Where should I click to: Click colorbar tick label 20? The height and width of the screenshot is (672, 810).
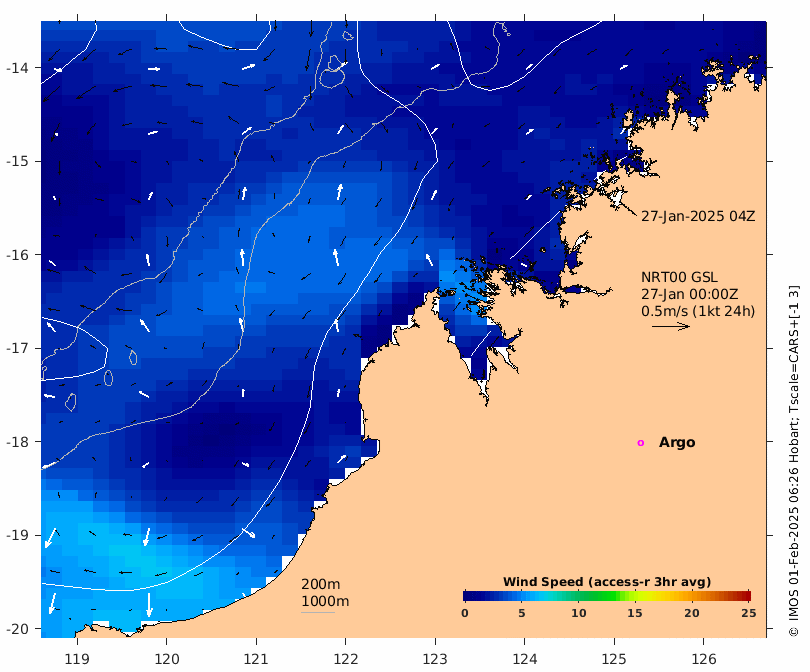coord(692,613)
